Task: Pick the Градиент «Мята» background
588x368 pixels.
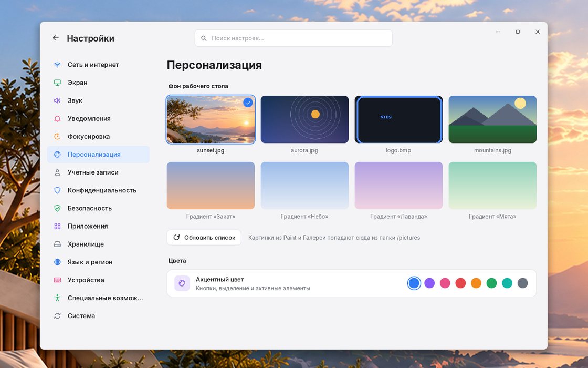Action: coord(493,186)
